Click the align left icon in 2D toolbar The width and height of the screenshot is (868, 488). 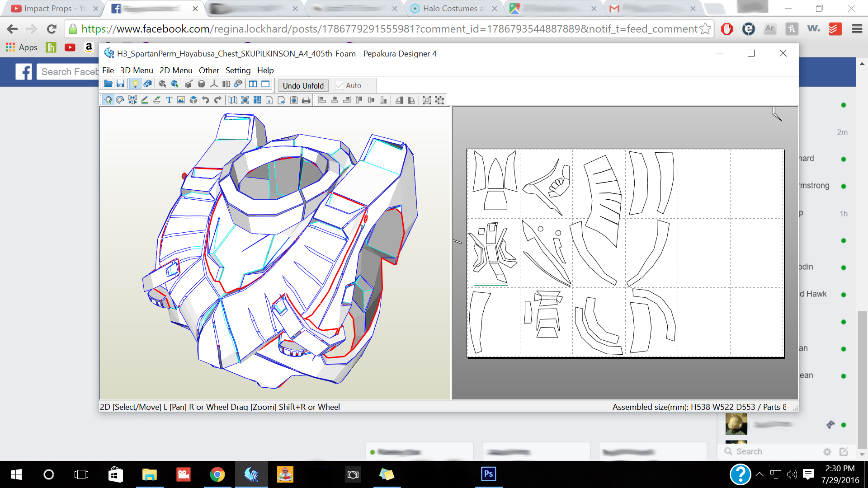(x=322, y=100)
